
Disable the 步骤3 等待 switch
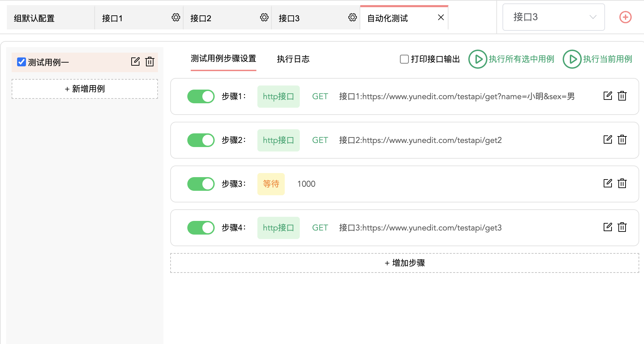point(201,184)
